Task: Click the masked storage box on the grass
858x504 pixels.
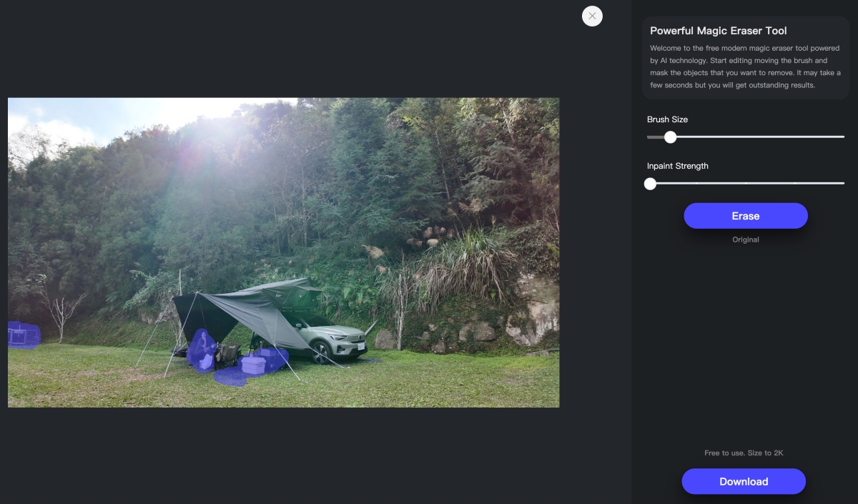Action: [253, 364]
